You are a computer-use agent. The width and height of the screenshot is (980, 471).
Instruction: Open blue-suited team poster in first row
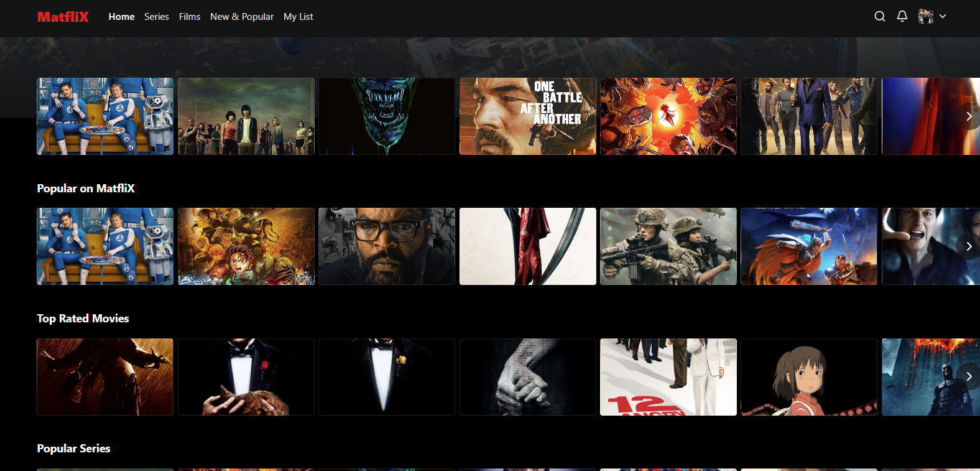(105, 116)
